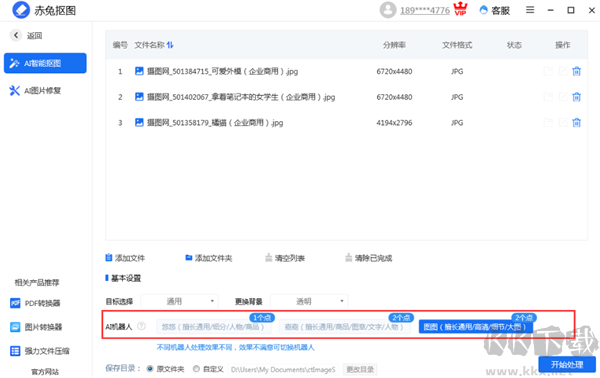
Task: Open the AI图片修复 sidebar item
Action: coord(35,91)
